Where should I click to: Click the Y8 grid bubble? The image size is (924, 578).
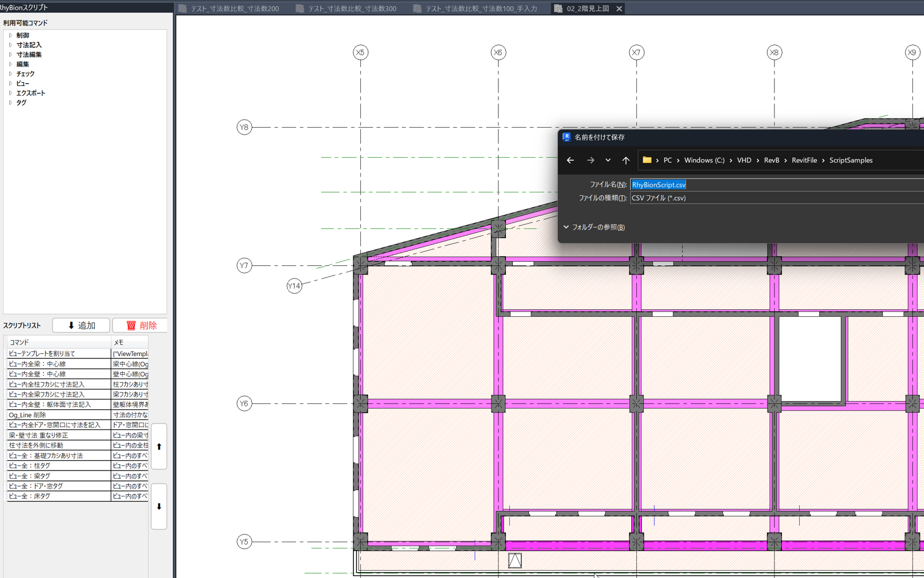pyautogui.click(x=244, y=127)
